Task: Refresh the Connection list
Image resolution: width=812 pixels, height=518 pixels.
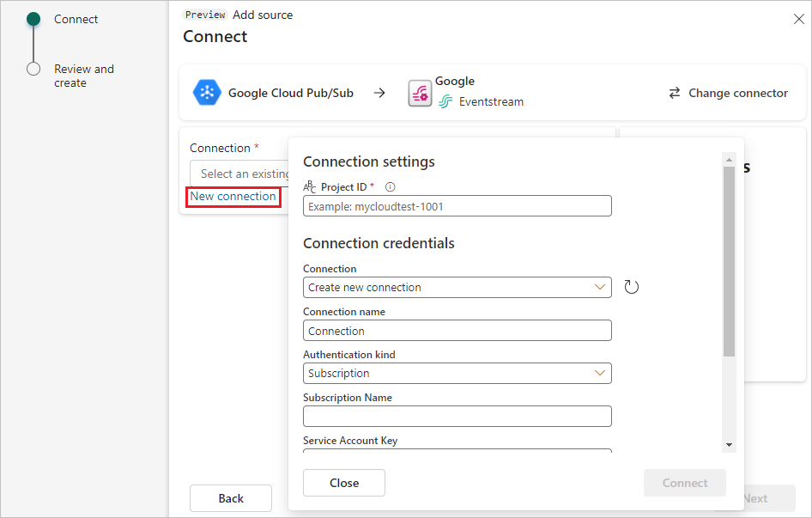Action: pyautogui.click(x=632, y=286)
